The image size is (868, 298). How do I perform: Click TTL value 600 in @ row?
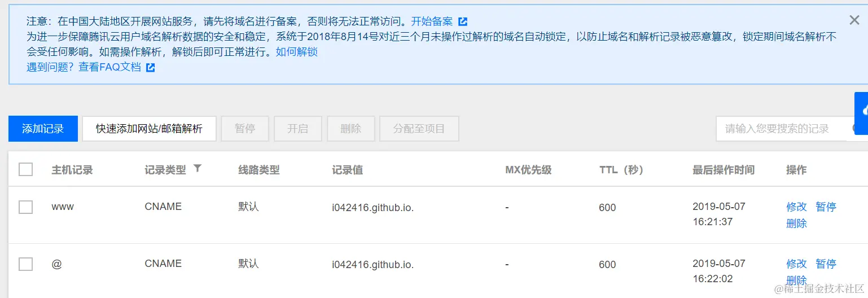(x=607, y=264)
